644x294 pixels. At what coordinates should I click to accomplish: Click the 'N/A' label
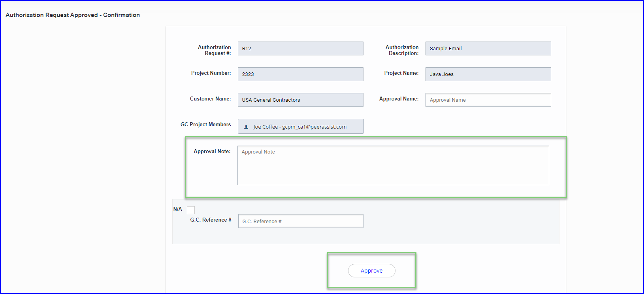click(178, 209)
